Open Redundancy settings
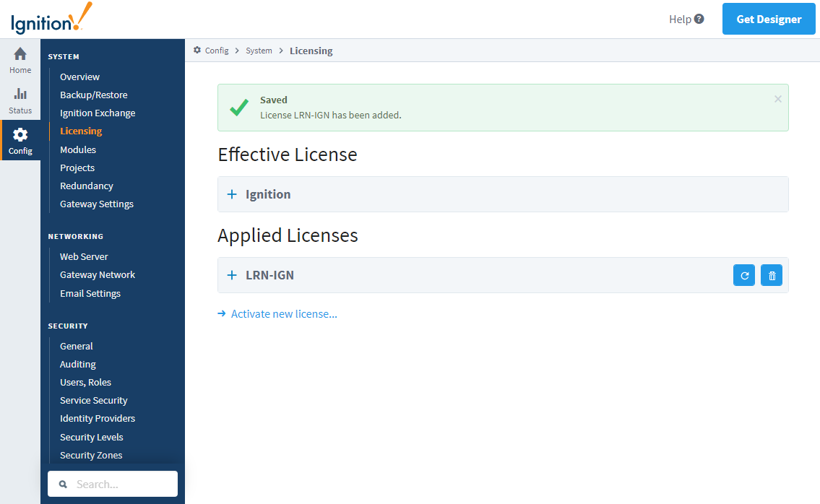Image resolution: width=820 pixels, height=504 pixels. (x=86, y=186)
